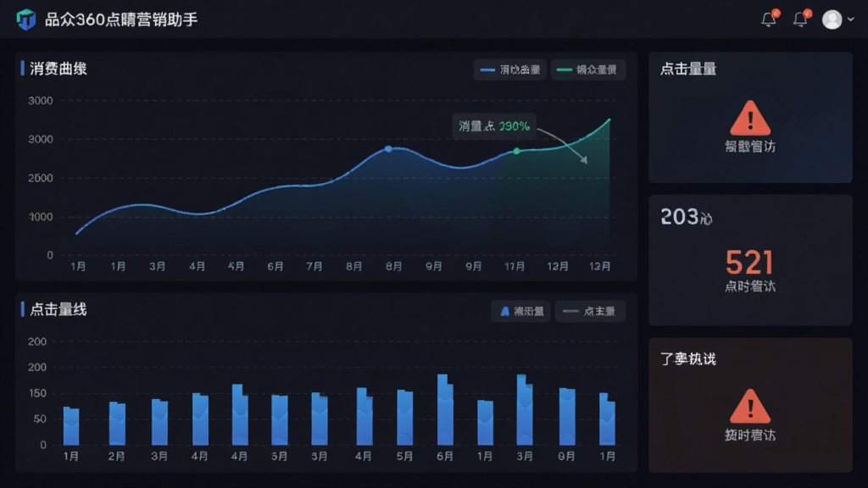The image size is (868, 488).
Task: Click the red warning triangle in 了季执说 card
Action: click(x=750, y=407)
